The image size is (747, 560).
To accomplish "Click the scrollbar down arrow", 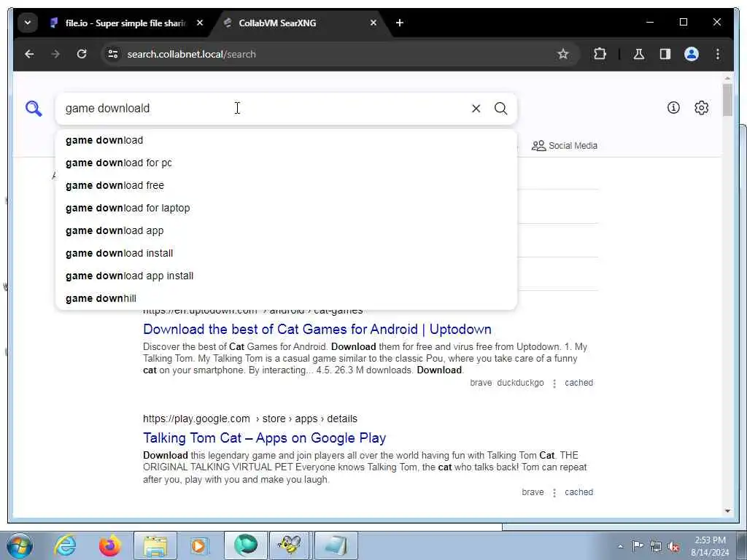I will coord(727,511).
